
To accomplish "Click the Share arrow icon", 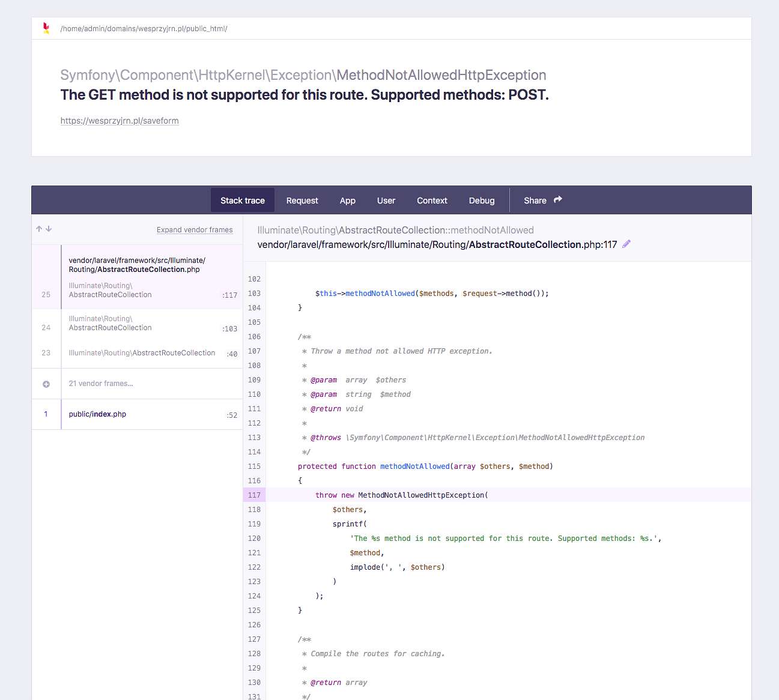I will pyautogui.click(x=558, y=199).
